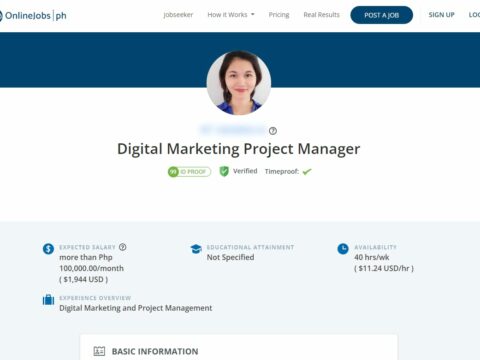Select the SIGN UP link

[x=441, y=15]
